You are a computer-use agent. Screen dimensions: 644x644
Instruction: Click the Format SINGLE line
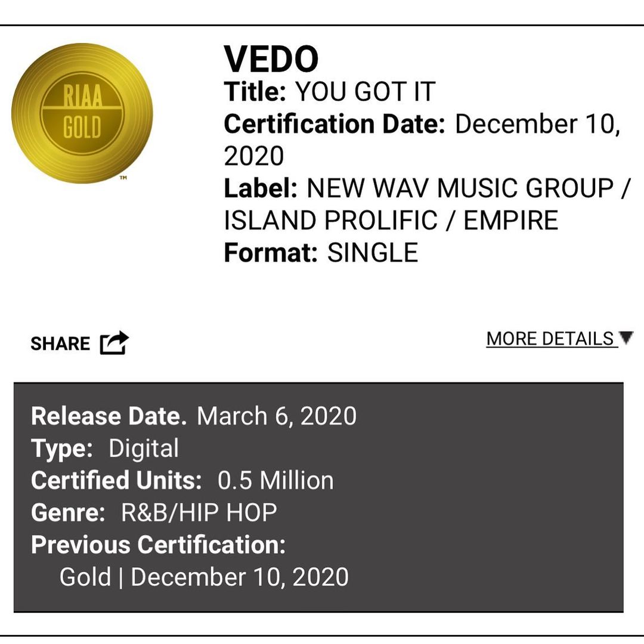[x=321, y=253]
